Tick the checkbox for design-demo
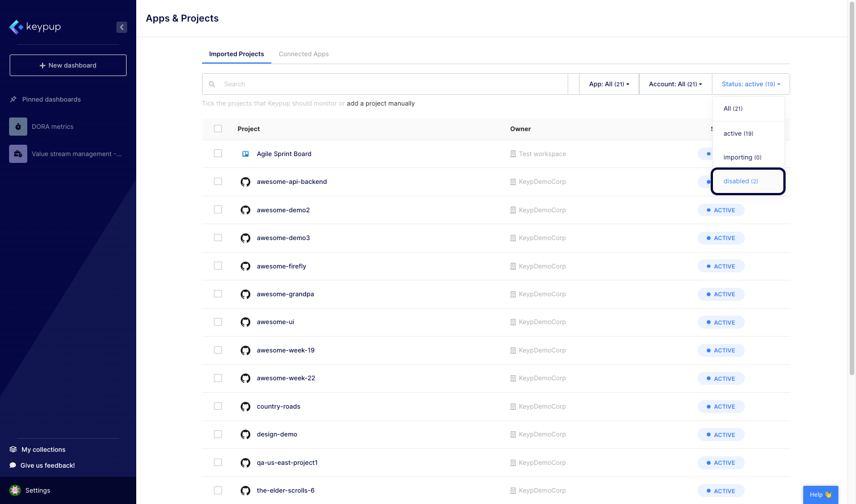 (x=218, y=434)
